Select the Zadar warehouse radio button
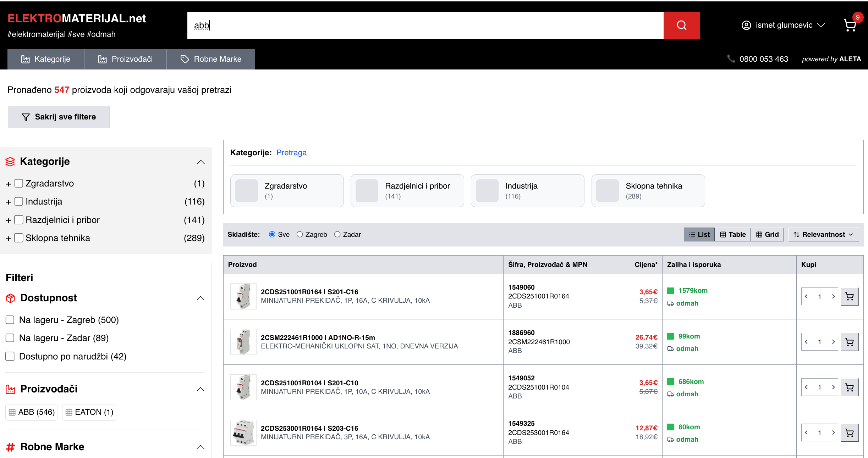The width and height of the screenshot is (868, 458). [x=337, y=234]
